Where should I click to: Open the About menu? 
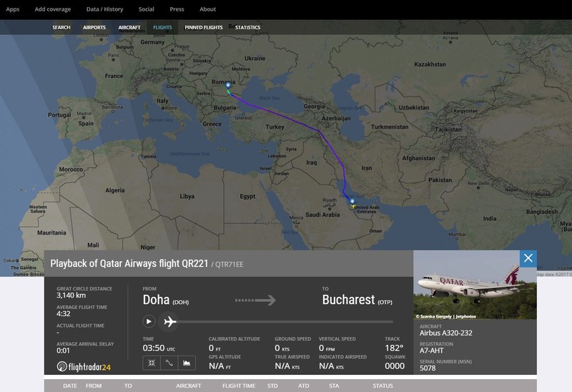coord(207,9)
